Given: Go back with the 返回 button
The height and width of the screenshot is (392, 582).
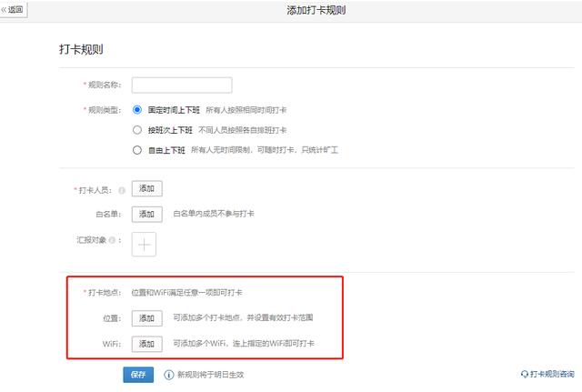Looking at the screenshot, I should pos(13,9).
